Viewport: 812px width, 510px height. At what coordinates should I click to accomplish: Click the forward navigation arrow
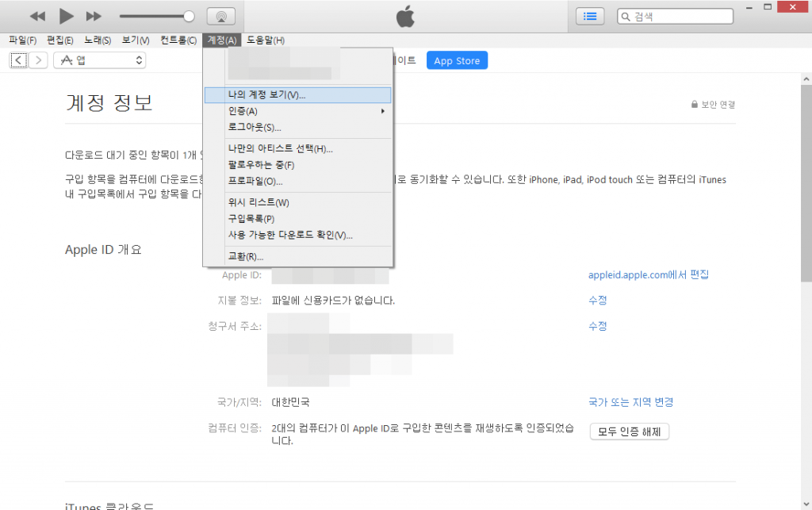click(x=38, y=60)
